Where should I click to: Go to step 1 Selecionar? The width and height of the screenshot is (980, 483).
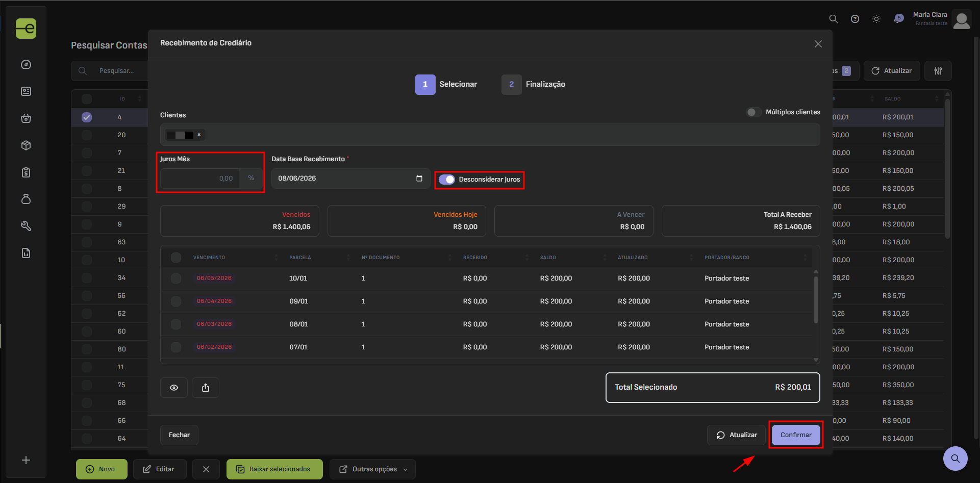pyautogui.click(x=446, y=85)
